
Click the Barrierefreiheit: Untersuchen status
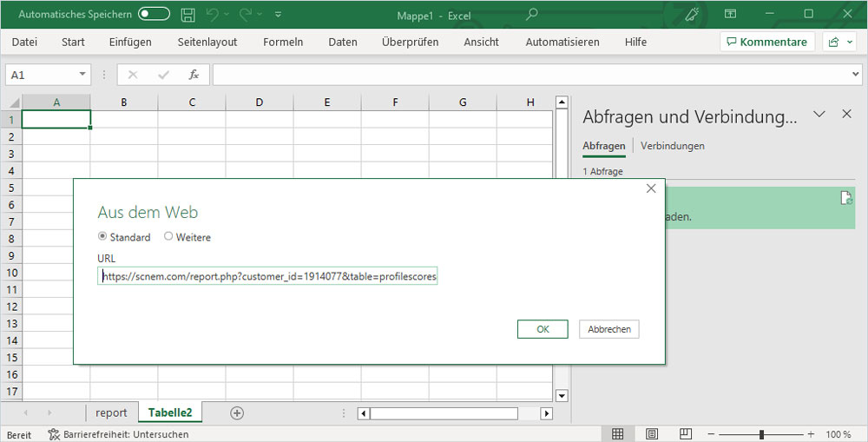pyautogui.click(x=118, y=434)
